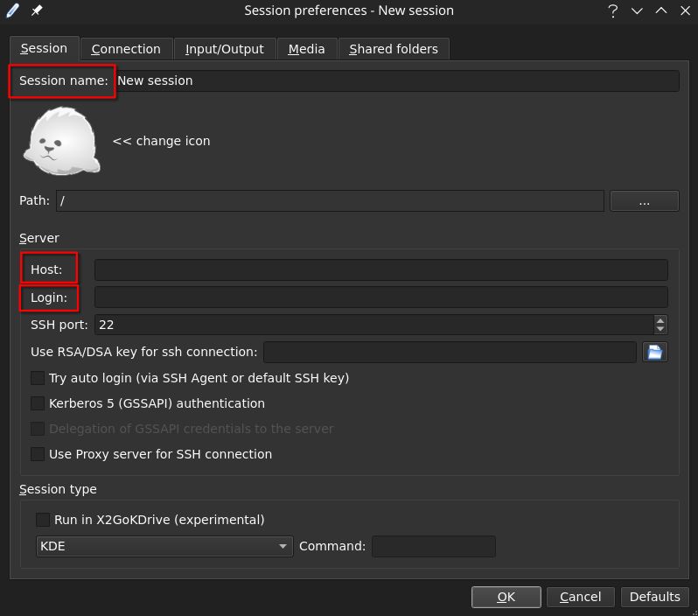This screenshot has height=616, width=698.
Task: Enable Try auto login checkbox
Action: point(38,378)
